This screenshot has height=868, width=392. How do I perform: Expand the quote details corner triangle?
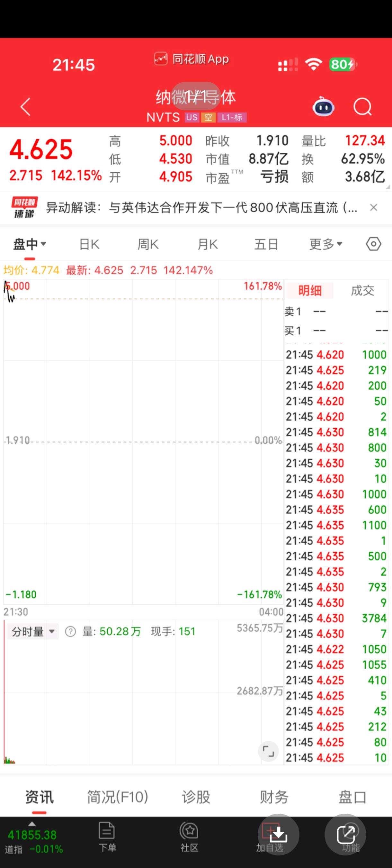coord(388,187)
